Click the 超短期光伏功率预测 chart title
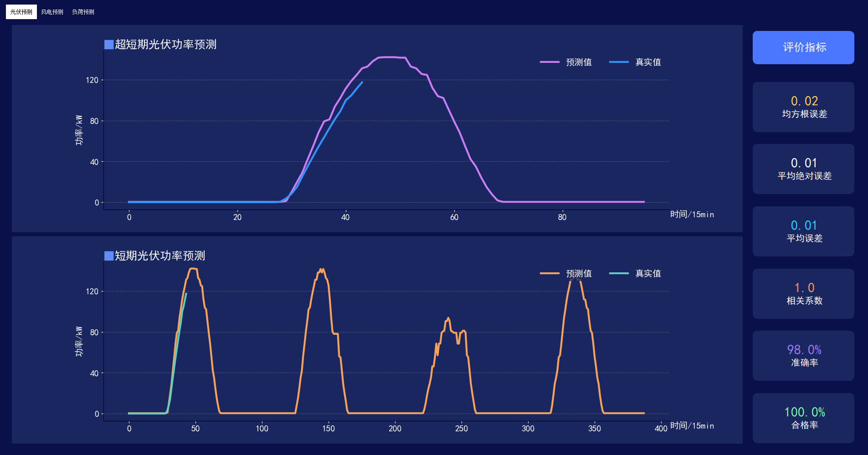The width and height of the screenshot is (868, 455). (165, 45)
